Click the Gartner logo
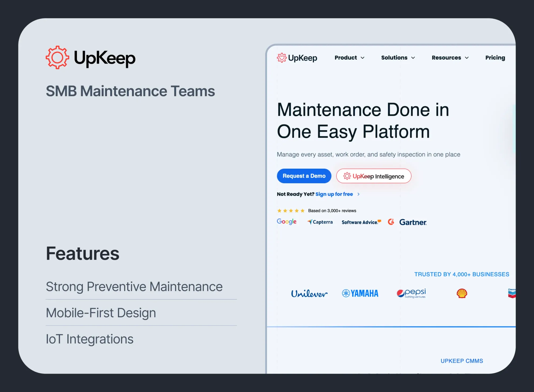 [x=413, y=222]
